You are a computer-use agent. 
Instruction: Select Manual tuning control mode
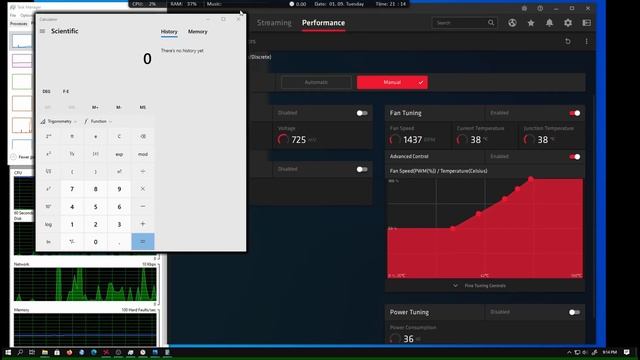click(x=392, y=82)
